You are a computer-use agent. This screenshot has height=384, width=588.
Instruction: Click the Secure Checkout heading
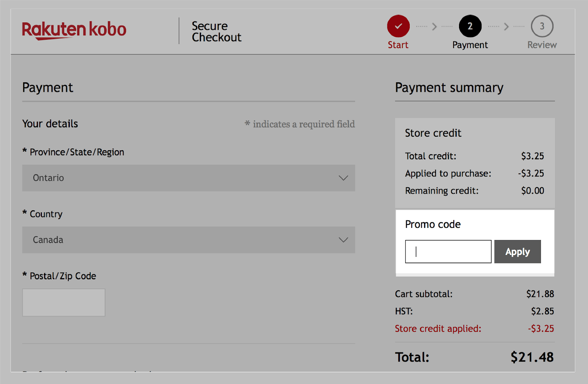coord(216,31)
